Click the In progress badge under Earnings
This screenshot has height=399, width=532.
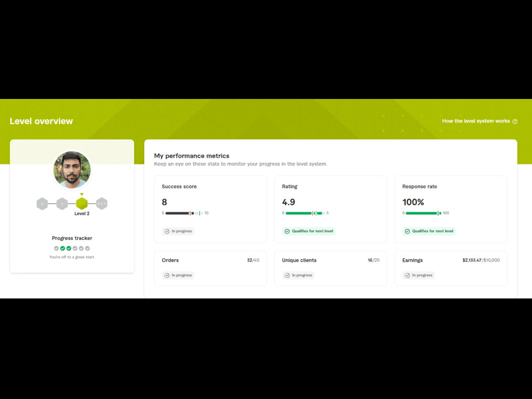418,275
